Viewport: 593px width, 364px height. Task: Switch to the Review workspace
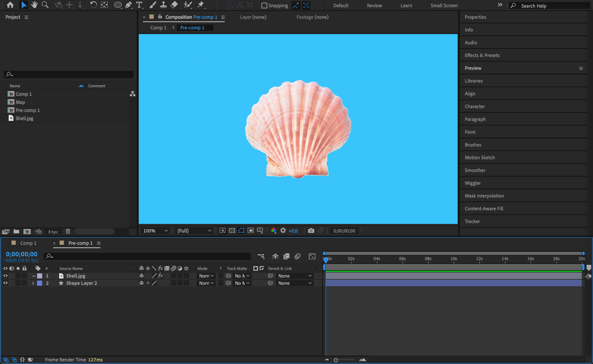pos(374,6)
